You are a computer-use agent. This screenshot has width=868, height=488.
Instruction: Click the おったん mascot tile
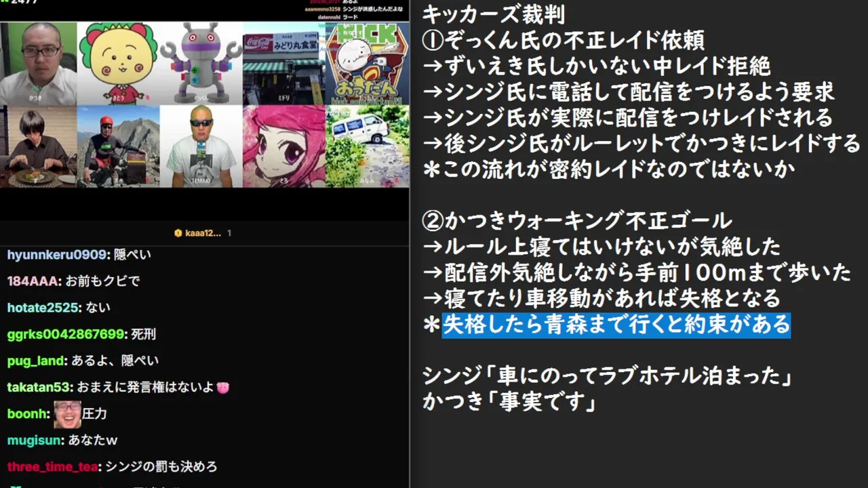[x=367, y=64]
